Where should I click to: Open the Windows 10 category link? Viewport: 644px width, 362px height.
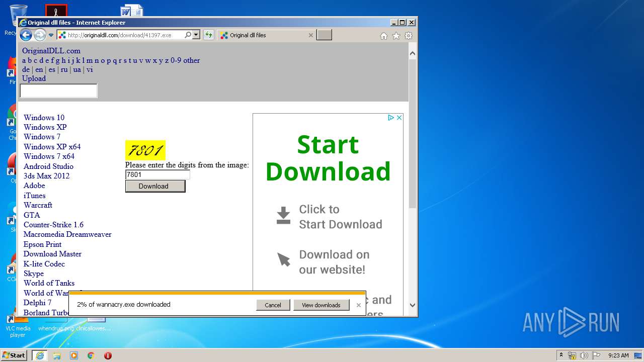point(44,118)
